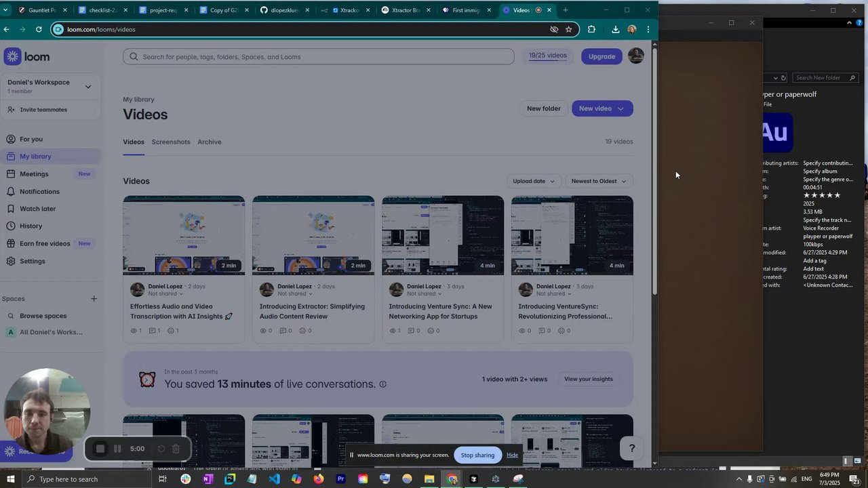This screenshot has height=488, width=868.
Task: Open the New video dropdown
Action: pos(602,108)
